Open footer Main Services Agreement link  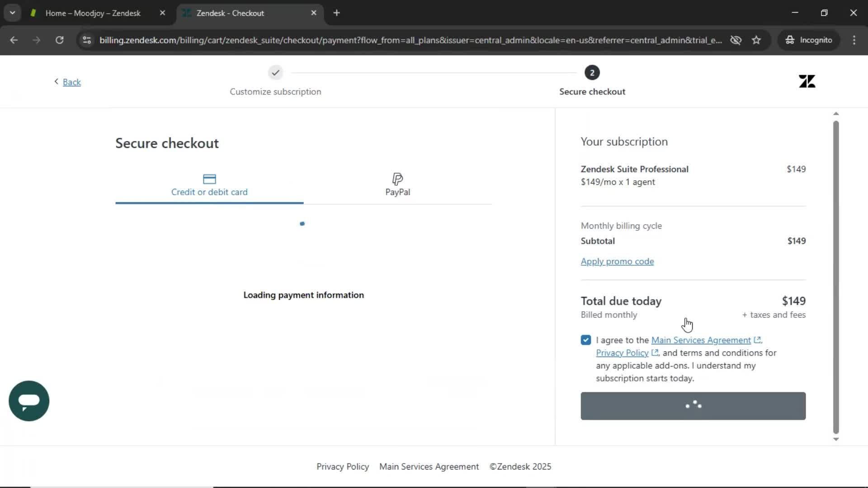(x=429, y=466)
